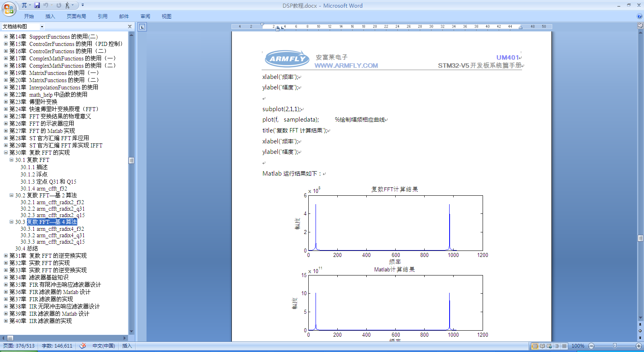Save the document with the floppy disk icon
The width and height of the screenshot is (644, 352).
[x=37, y=5]
